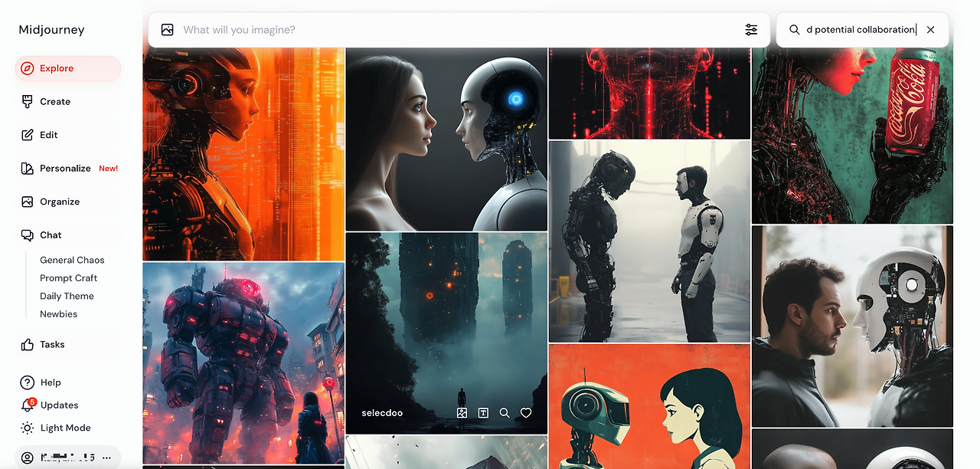This screenshot has height=469, width=980.
Task: Click the selecdoo creator name
Action: pos(382,413)
